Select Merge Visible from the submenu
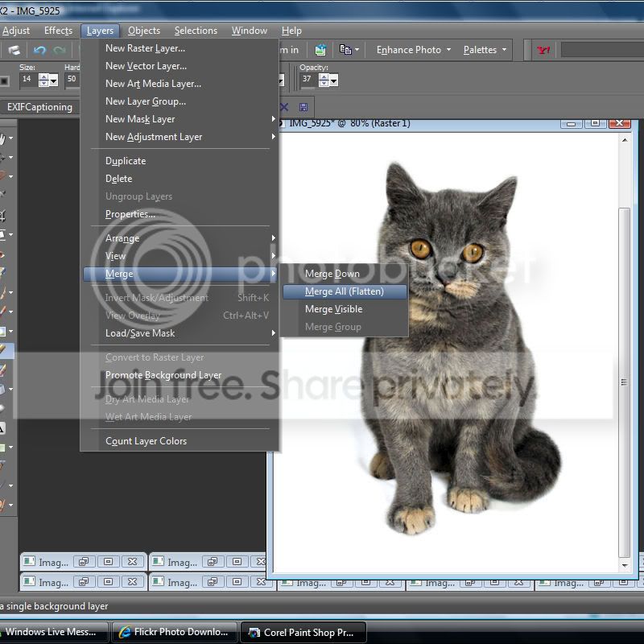Viewport: 644px width, 644px height. 333,309
